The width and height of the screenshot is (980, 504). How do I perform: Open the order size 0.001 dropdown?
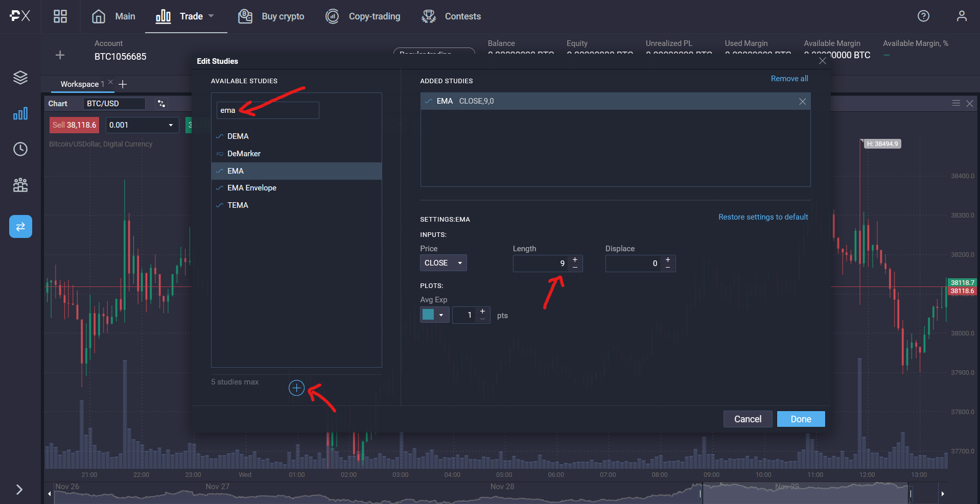[142, 125]
